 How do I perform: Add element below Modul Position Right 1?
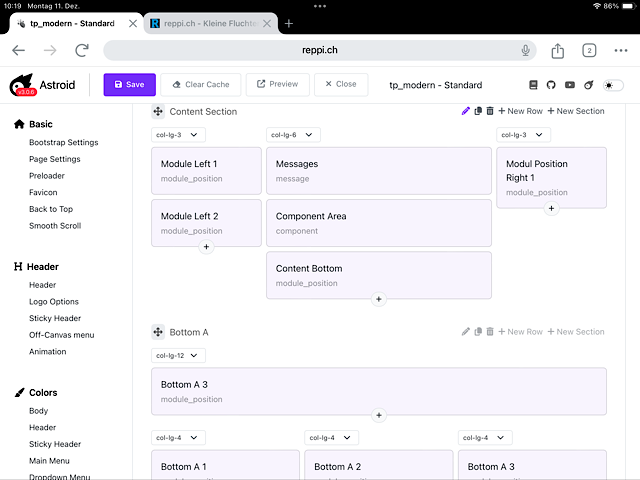point(551,209)
